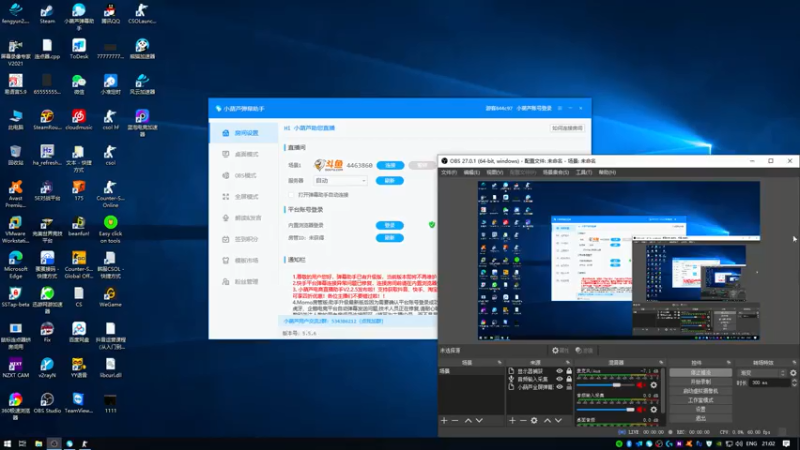Viewport: 800px width, 450px height.
Task: Click the add scene plus icon in OBS
Action: tap(444, 420)
